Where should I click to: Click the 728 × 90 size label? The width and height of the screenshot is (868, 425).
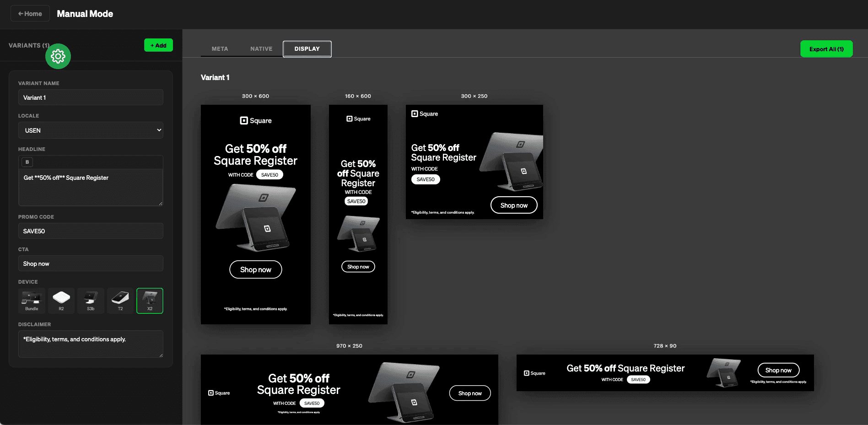[x=665, y=346]
